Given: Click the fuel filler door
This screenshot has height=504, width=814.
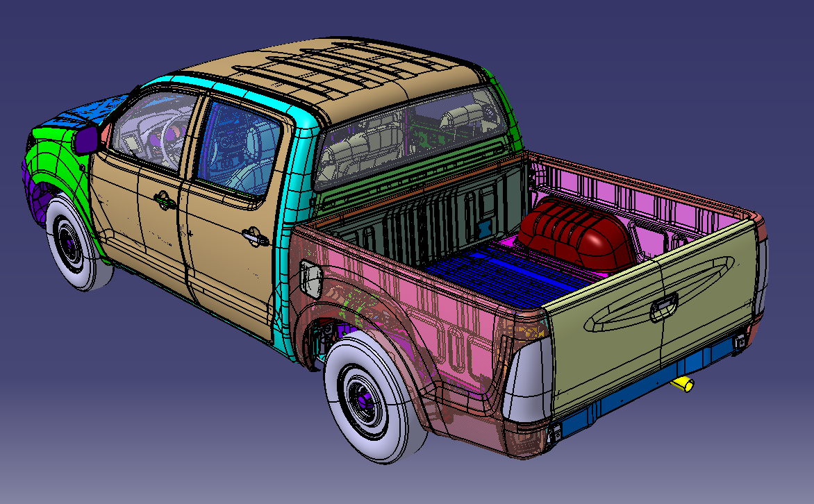Looking at the screenshot, I should (x=311, y=279).
